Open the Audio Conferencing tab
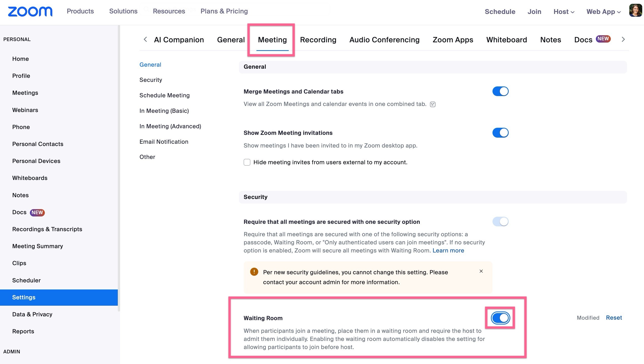The height and width of the screenshot is (364, 644). (x=384, y=40)
